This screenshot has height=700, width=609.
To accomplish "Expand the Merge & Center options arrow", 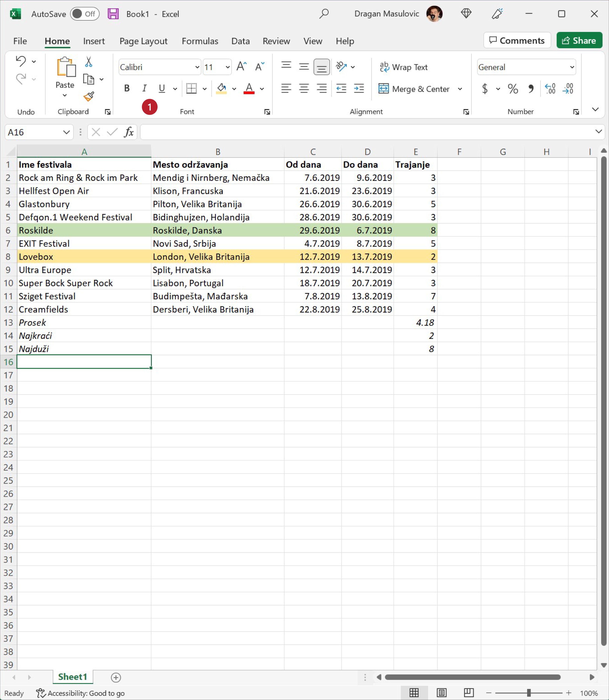I will tap(460, 89).
